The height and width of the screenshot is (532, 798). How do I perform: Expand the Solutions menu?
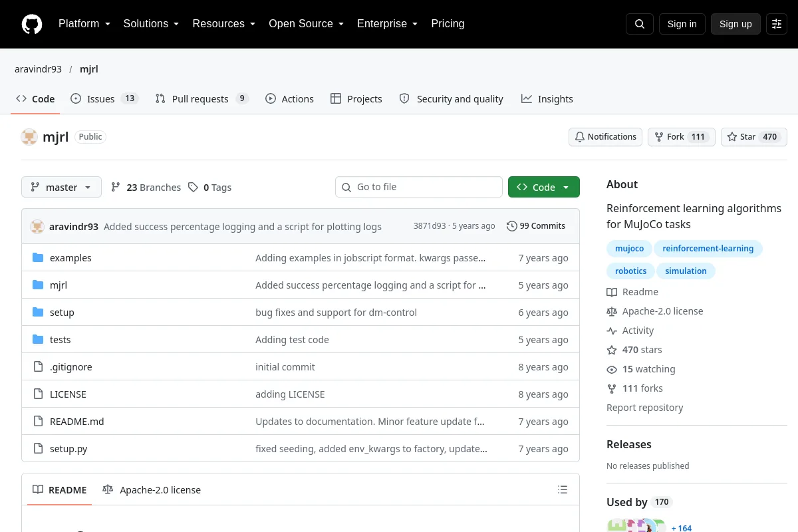pyautogui.click(x=151, y=24)
